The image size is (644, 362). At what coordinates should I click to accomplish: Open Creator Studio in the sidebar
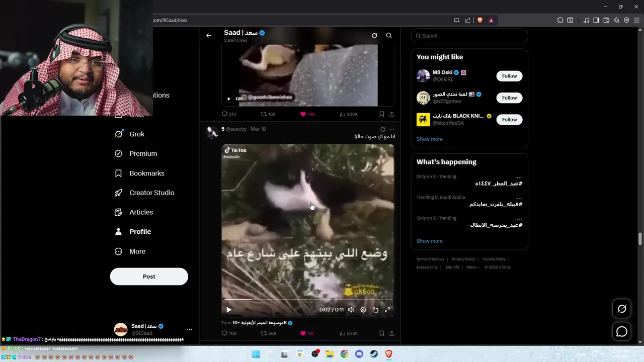144,193
